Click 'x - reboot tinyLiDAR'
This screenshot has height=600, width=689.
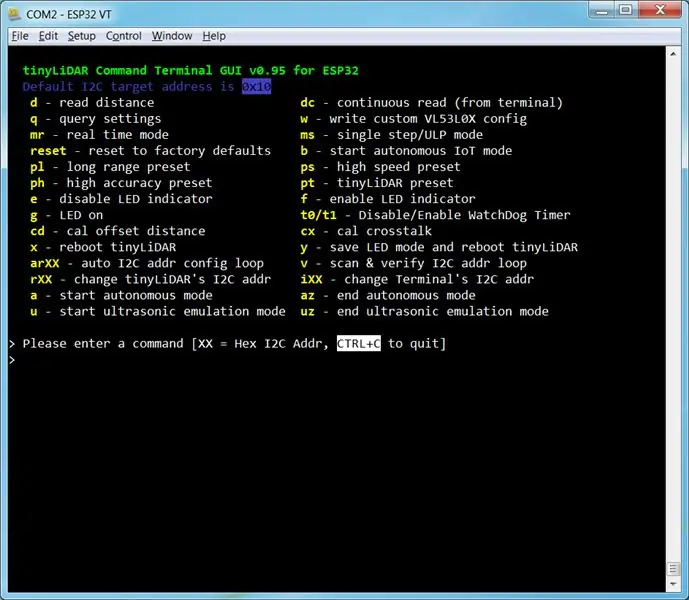pos(103,247)
